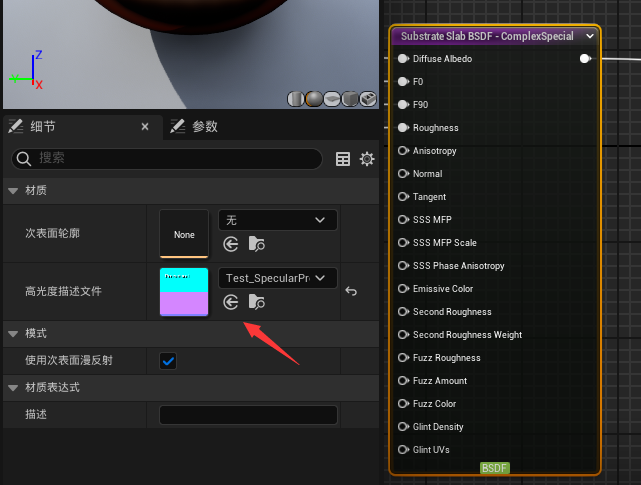Click the 次表面轮廓 property label
This screenshot has width=641, height=485.
pyautogui.click(x=52, y=234)
